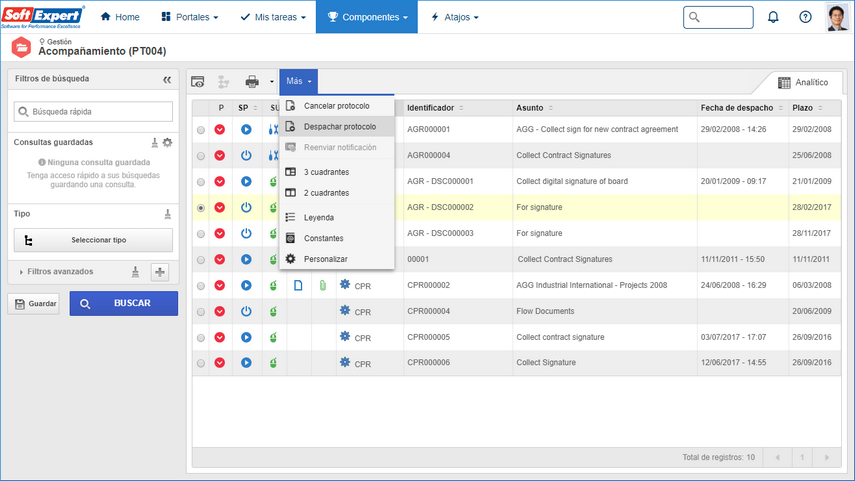Click the Guardar button

[x=34, y=304]
